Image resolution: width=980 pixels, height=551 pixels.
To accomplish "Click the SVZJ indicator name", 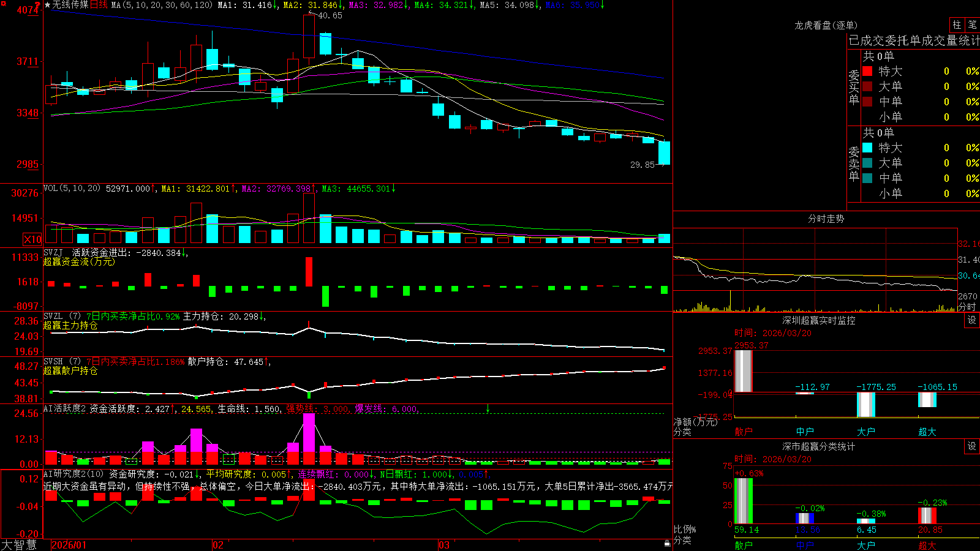I will pos(53,252).
